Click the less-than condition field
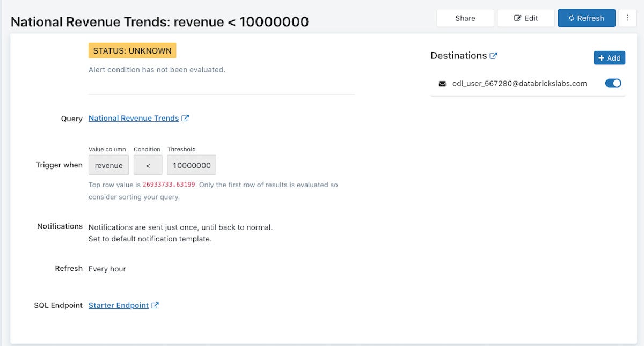The height and width of the screenshot is (346, 644). tap(148, 165)
